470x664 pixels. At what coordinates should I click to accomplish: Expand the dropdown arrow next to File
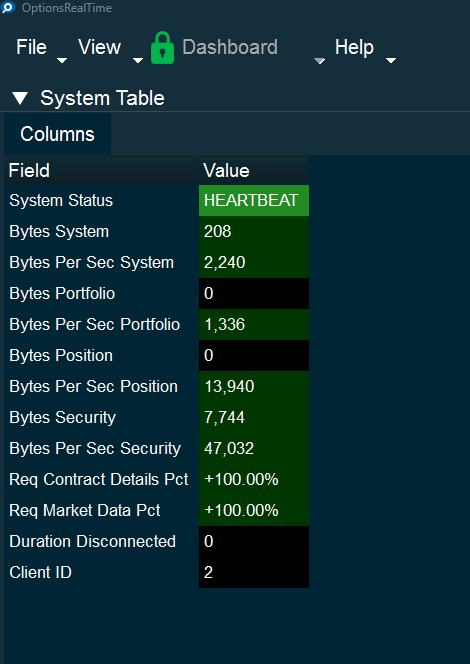point(62,61)
